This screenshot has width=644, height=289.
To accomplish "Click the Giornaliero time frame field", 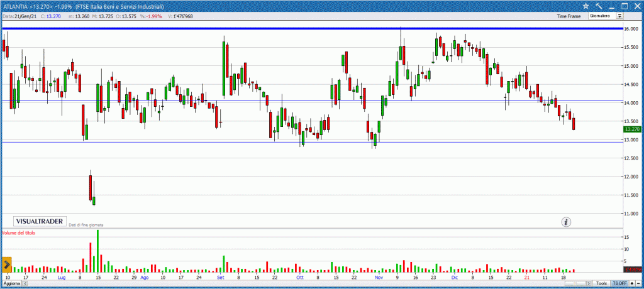I will (602, 16).
